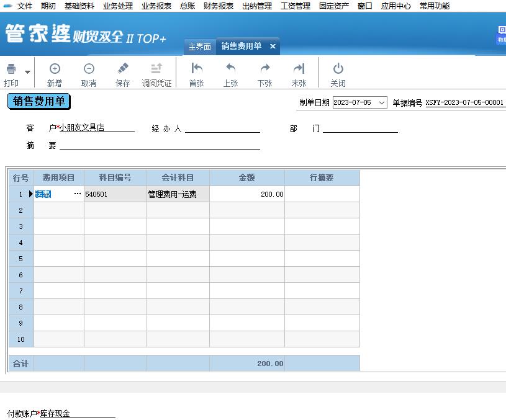Click the 摘要 input field

click(160, 145)
